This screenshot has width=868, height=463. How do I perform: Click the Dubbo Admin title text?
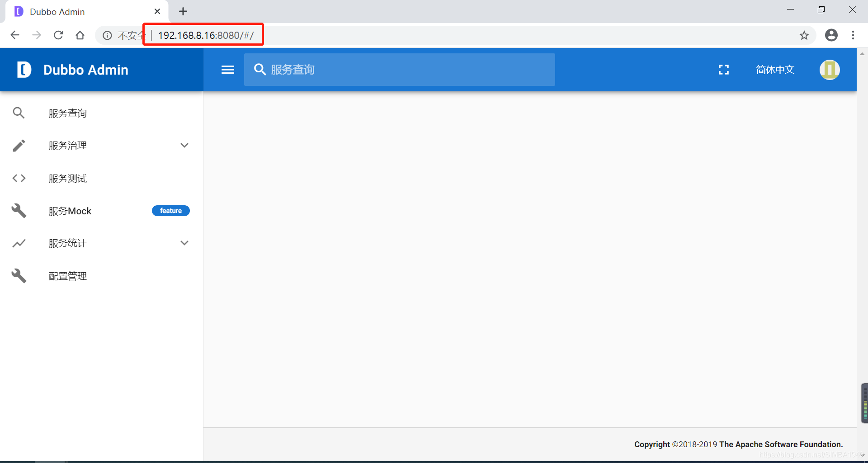click(86, 70)
